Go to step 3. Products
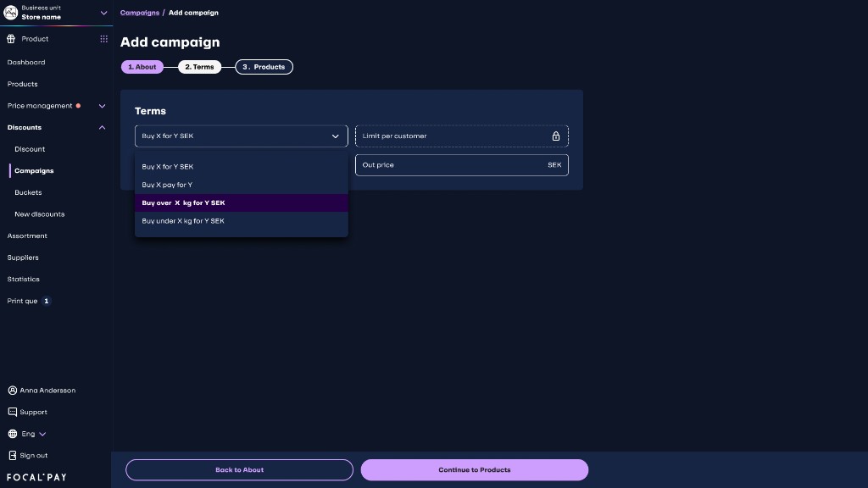Screen dimensions: 868x488 [x=264, y=67]
